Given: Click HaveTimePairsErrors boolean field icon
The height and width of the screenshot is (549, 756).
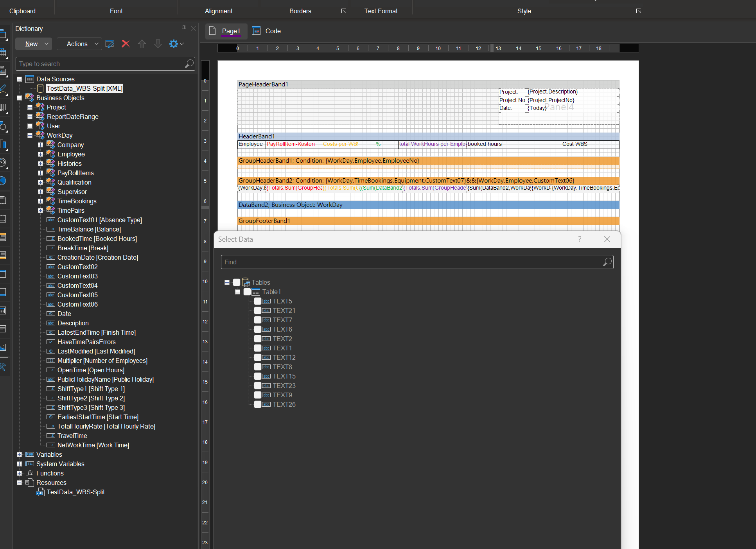Looking at the screenshot, I should coord(51,342).
